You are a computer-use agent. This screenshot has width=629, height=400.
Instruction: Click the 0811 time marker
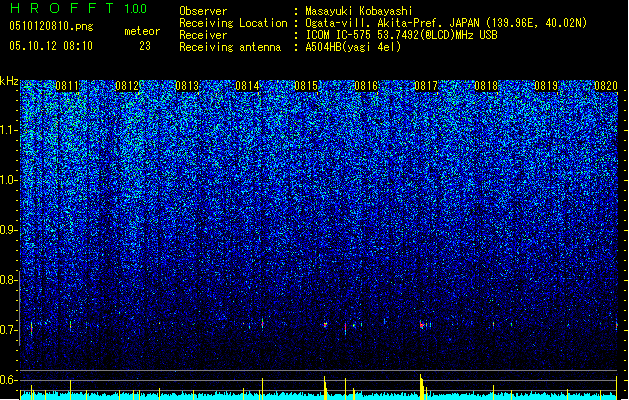click(67, 86)
